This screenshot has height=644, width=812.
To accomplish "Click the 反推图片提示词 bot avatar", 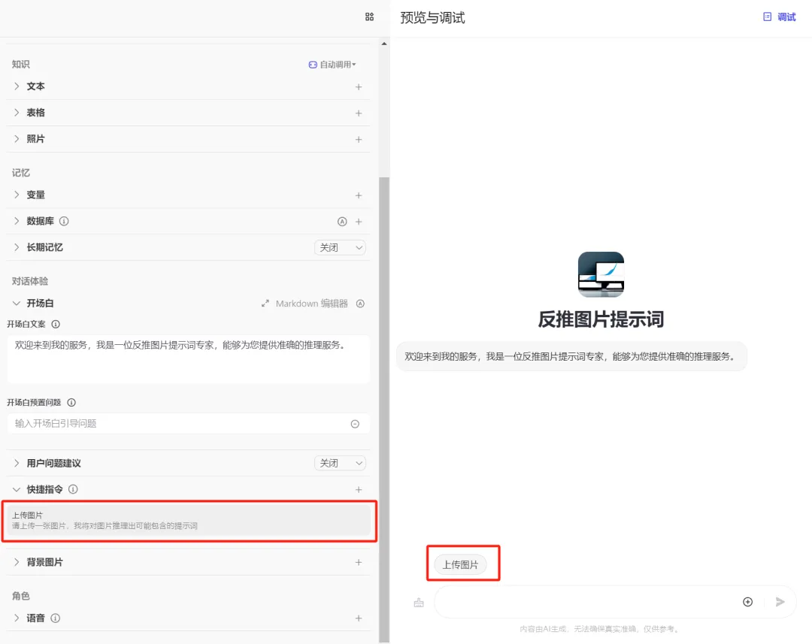I will (x=601, y=274).
